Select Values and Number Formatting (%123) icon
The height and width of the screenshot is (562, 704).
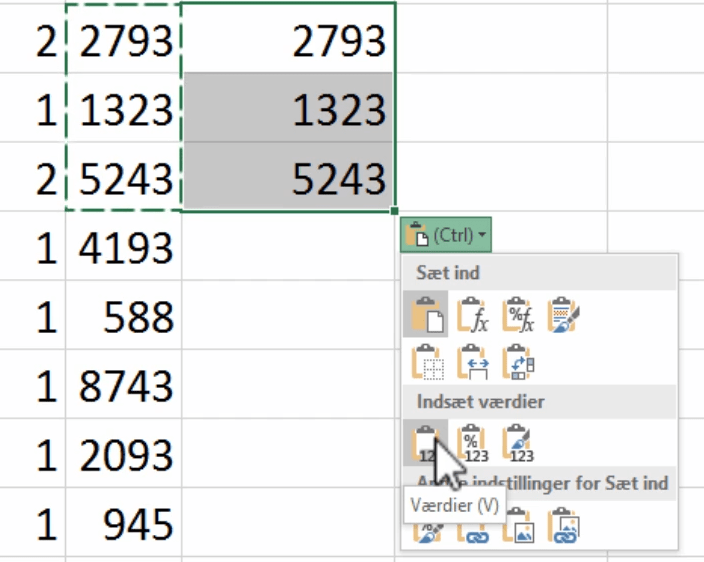coord(470,442)
